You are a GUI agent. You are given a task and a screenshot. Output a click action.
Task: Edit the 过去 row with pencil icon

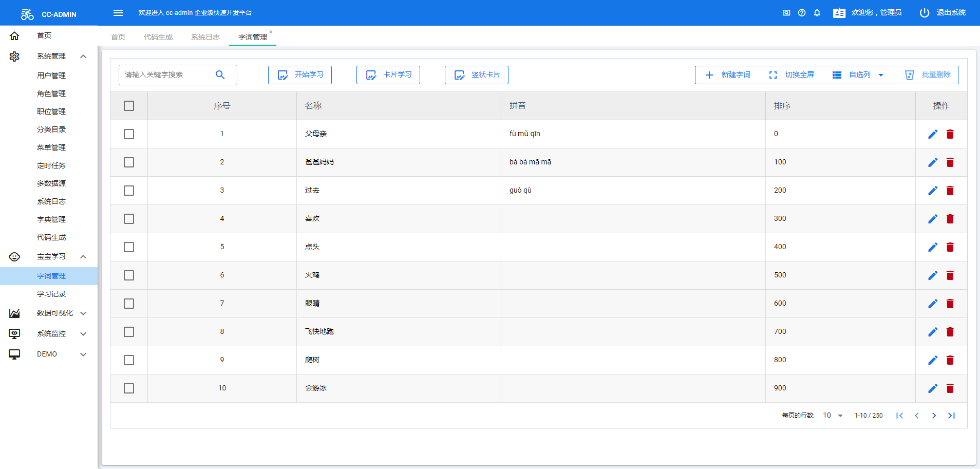933,191
